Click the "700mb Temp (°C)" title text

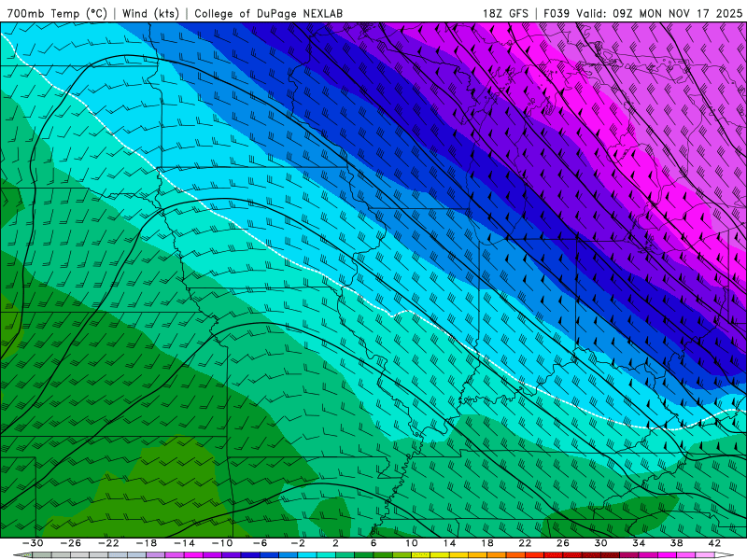point(57,13)
